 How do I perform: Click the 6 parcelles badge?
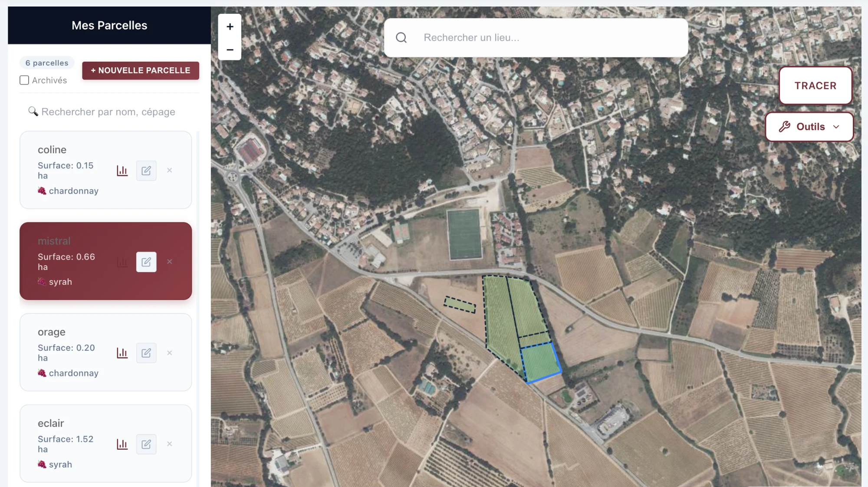point(47,63)
